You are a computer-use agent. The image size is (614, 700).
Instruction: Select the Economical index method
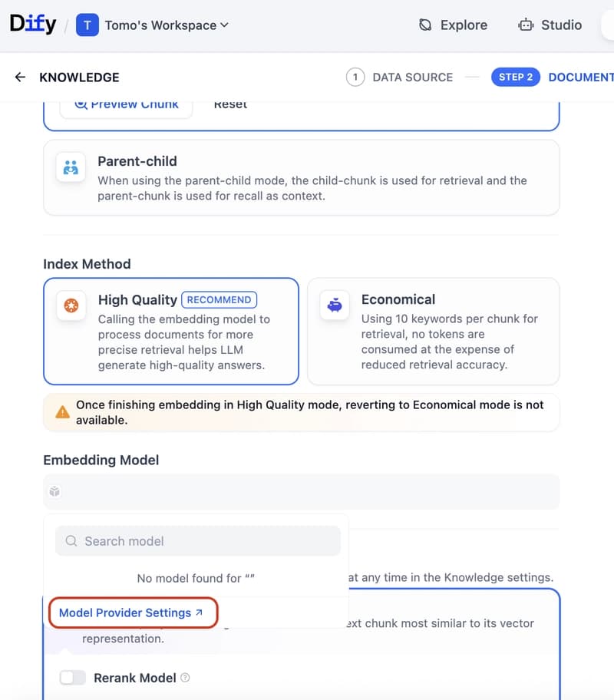click(x=432, y=330)
